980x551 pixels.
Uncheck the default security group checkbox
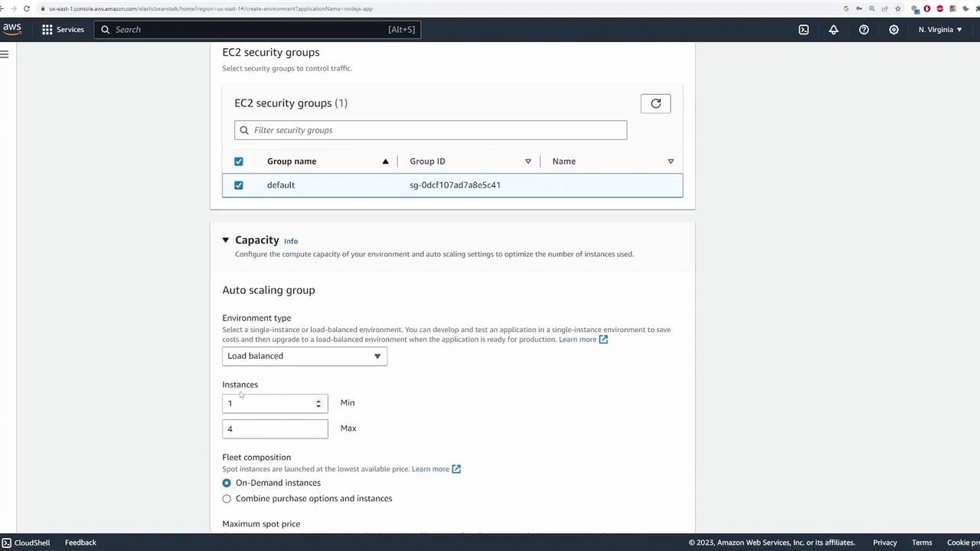239,185
